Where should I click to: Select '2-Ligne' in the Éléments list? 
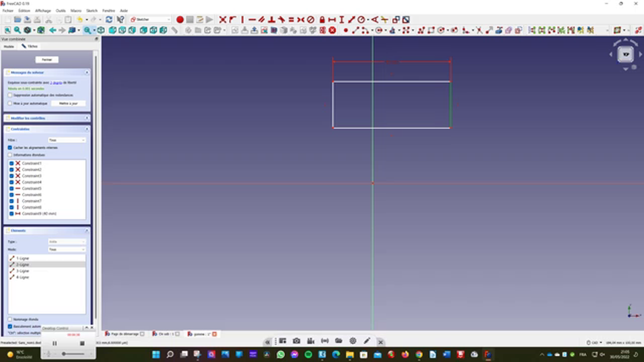23,264
